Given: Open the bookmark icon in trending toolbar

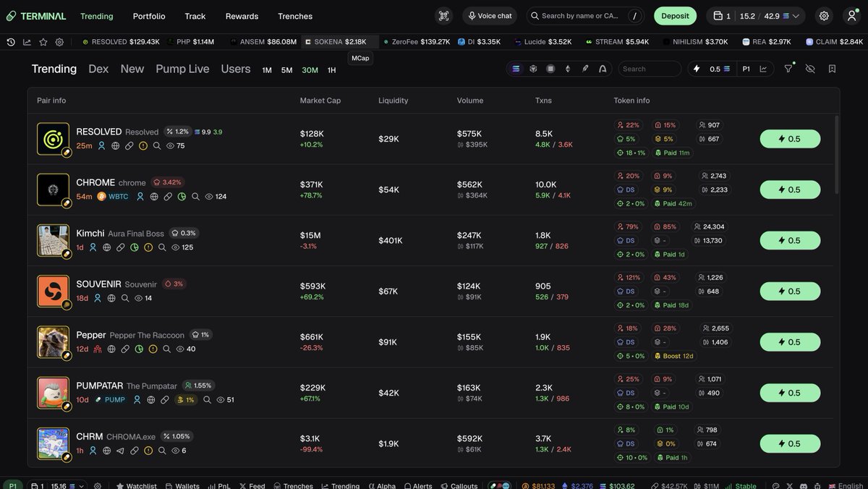Looking at the screenshot, I should pyautogui.click(x=832, y=69).
